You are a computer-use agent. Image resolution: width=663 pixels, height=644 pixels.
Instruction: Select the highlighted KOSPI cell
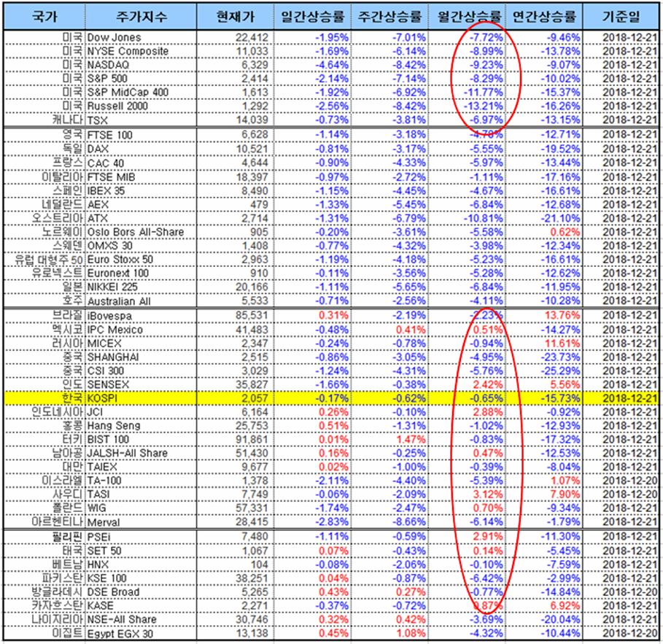tap(141, 398)
